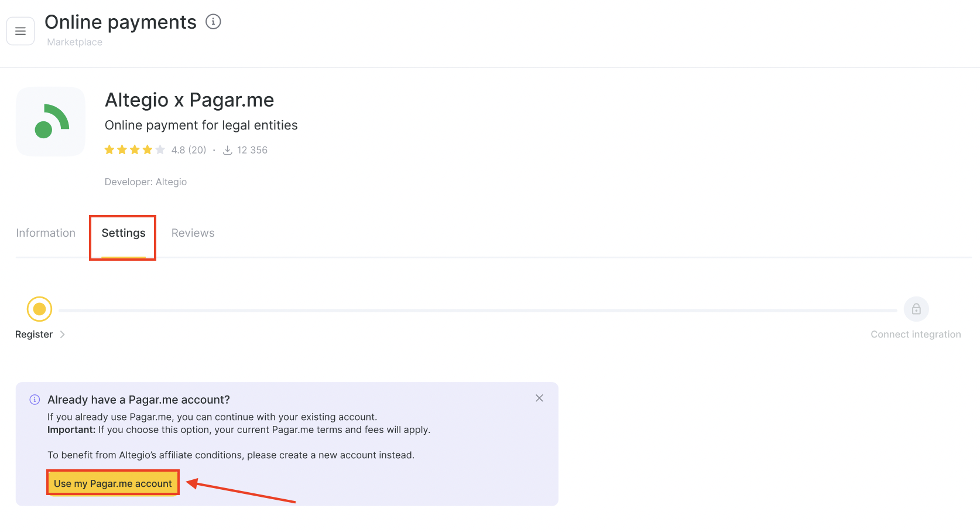Click the locked Connect integration step icon
This screenshot has height=532, width=980.
pos(916,309)
